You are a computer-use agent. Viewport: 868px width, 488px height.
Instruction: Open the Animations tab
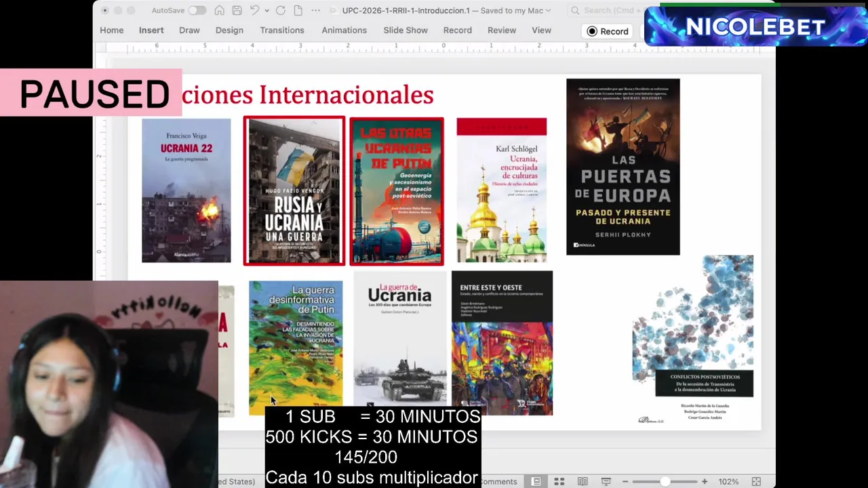(x=344, y=30)
